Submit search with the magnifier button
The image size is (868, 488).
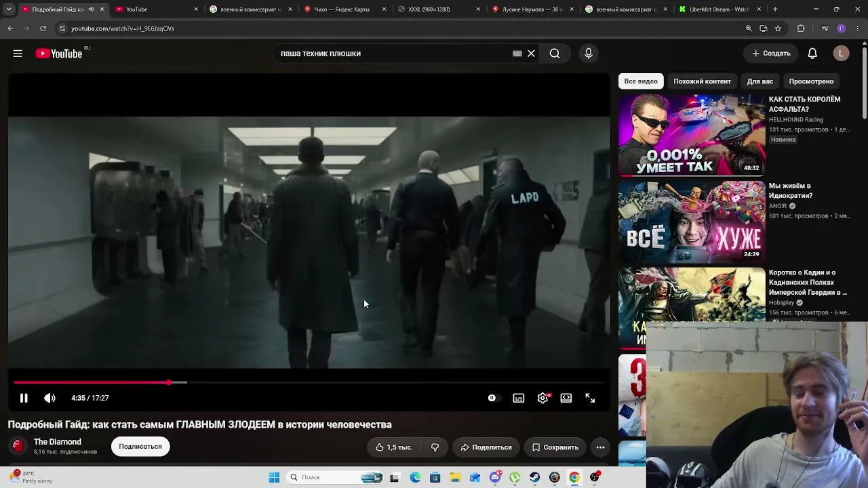coord(555,54)
